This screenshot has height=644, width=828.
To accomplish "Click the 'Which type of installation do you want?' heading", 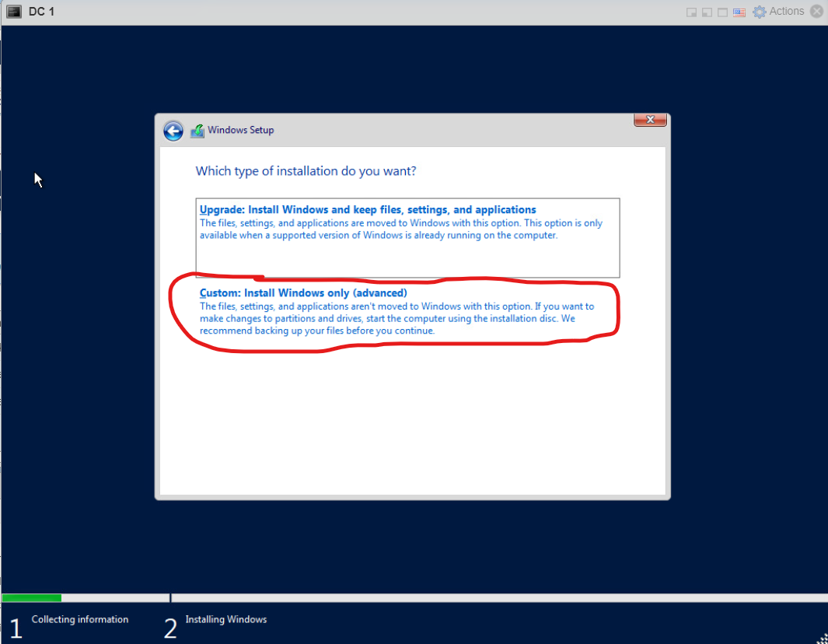I will pos(306,171).
